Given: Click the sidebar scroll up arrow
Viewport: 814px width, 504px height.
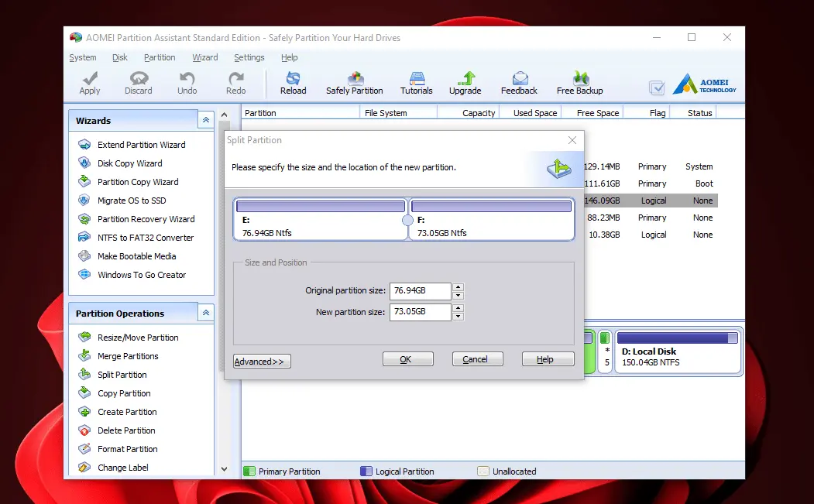Looking at the screenshot, I should [x=225, y=115].
